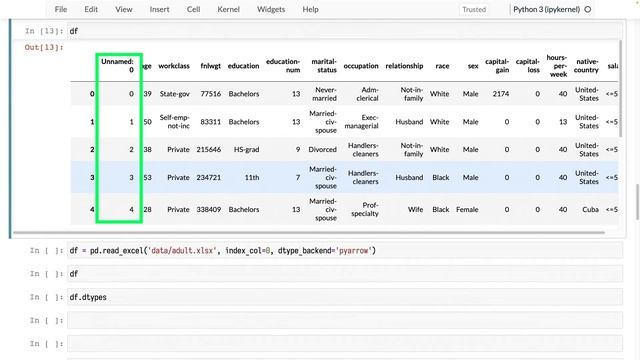Click the capital-loss column header
640x360 pixels.
(527, 66)
